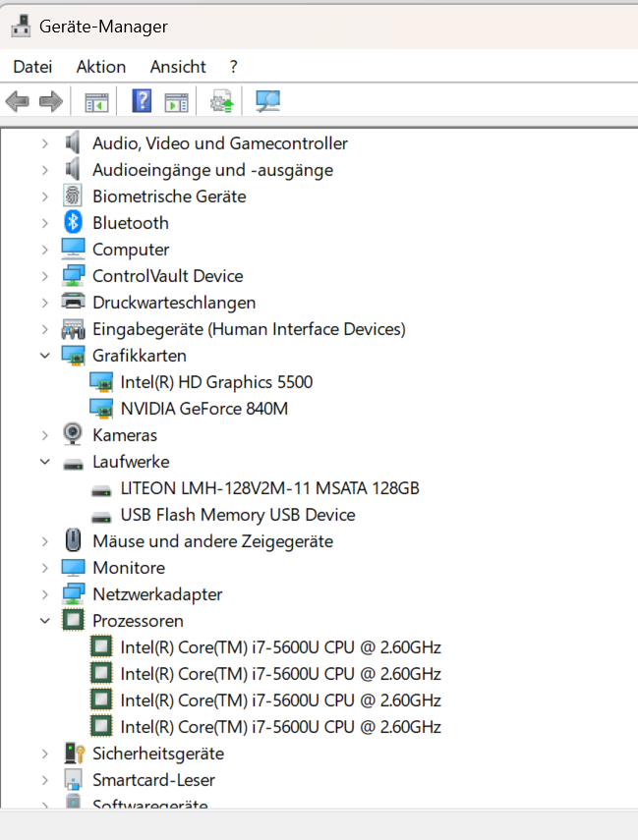The image size is (638, 840).
Task: Click the speaker icon beside Audio, Video und Gamecontroller
Action: coord(73,143)
